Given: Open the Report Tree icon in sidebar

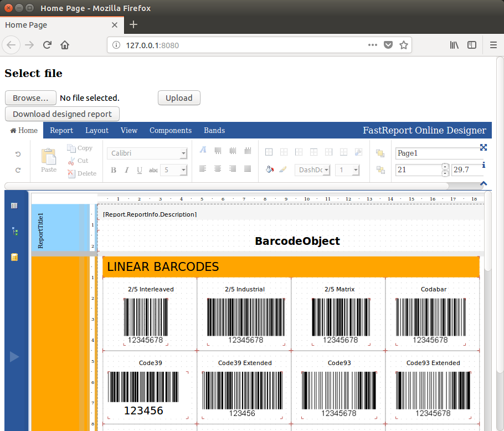Looking at the screenshot, I should click(14, 231).
